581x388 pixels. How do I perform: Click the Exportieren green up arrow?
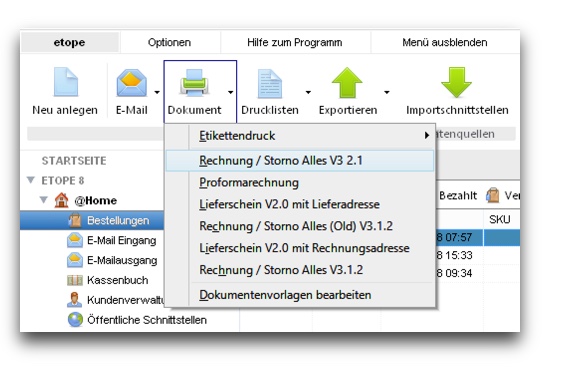[347, 83]
